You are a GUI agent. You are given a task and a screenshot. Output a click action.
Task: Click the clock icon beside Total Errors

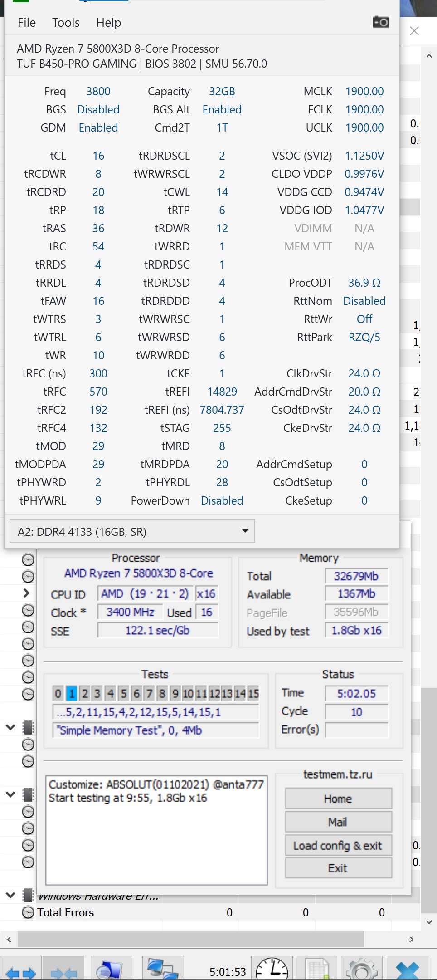(28, 912)
